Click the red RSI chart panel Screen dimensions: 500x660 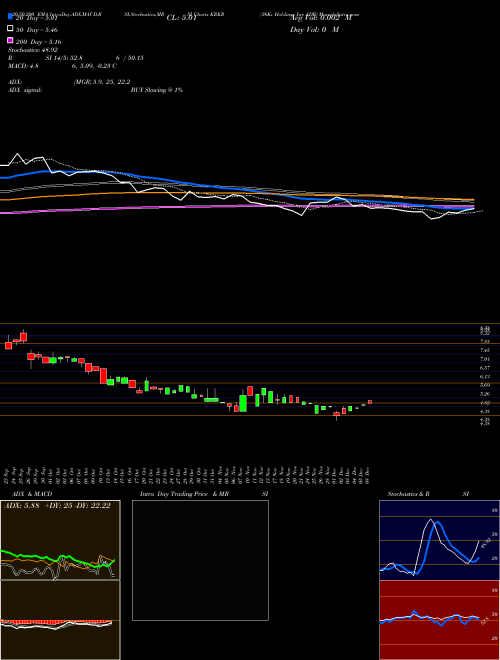pos(439,620)
